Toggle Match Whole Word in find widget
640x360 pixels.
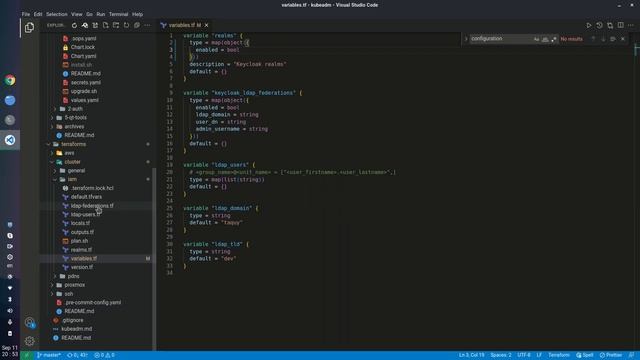point(545,39)
